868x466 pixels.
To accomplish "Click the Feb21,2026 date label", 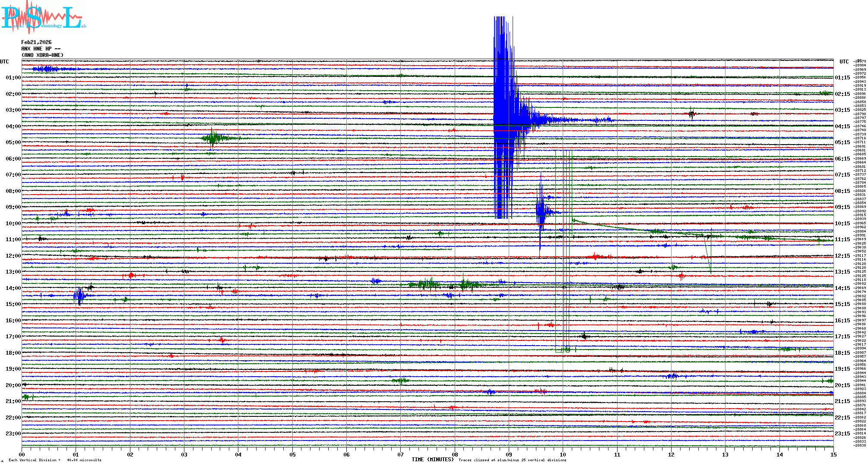I will point(36,42).
